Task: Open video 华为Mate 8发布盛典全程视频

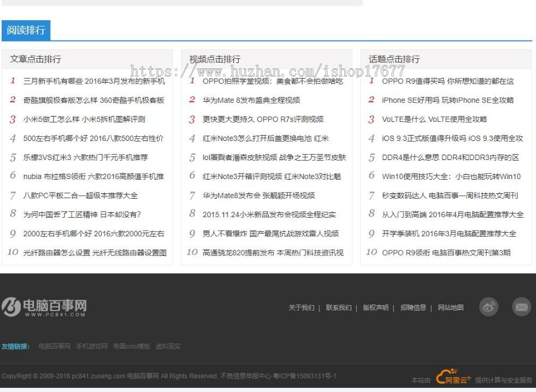Action: [x=251, y=100]
